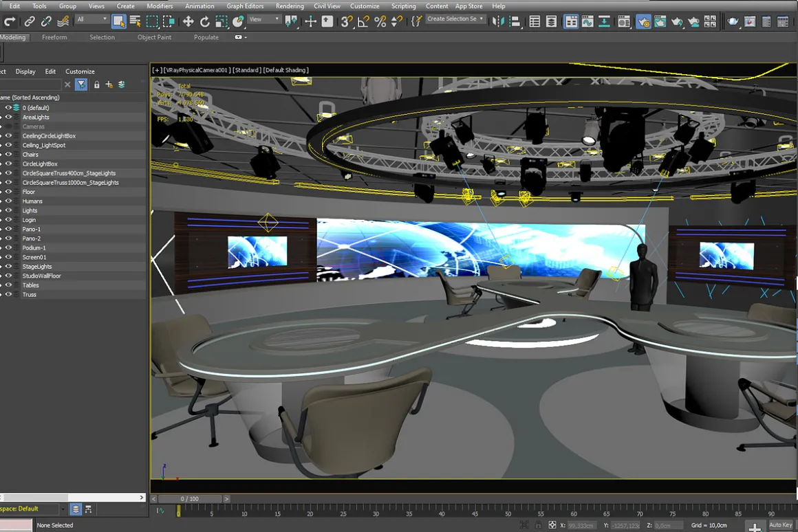Open the Scripting menu

404,6
